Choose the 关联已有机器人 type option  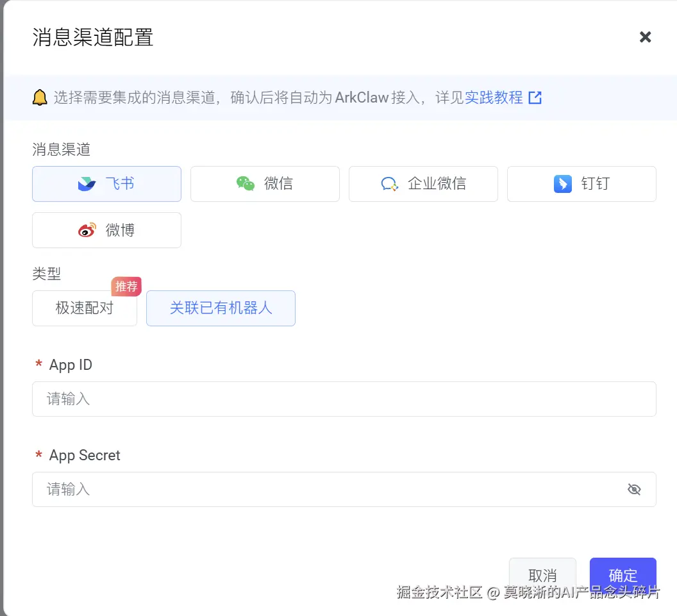point(221,308)
